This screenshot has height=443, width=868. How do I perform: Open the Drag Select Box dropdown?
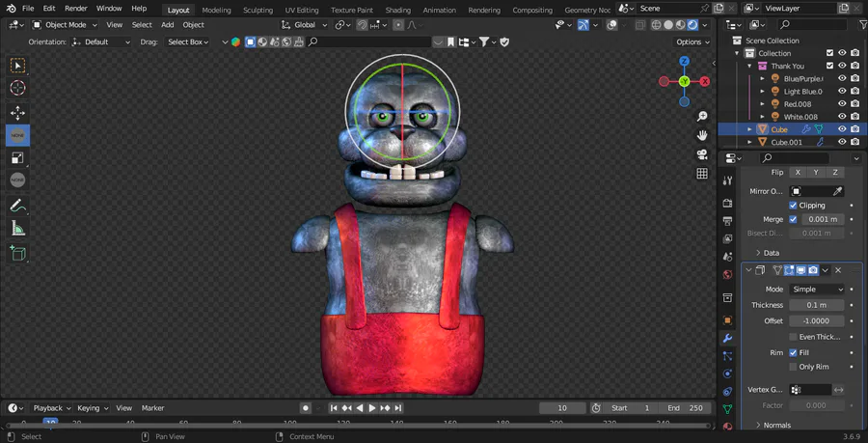186,42
